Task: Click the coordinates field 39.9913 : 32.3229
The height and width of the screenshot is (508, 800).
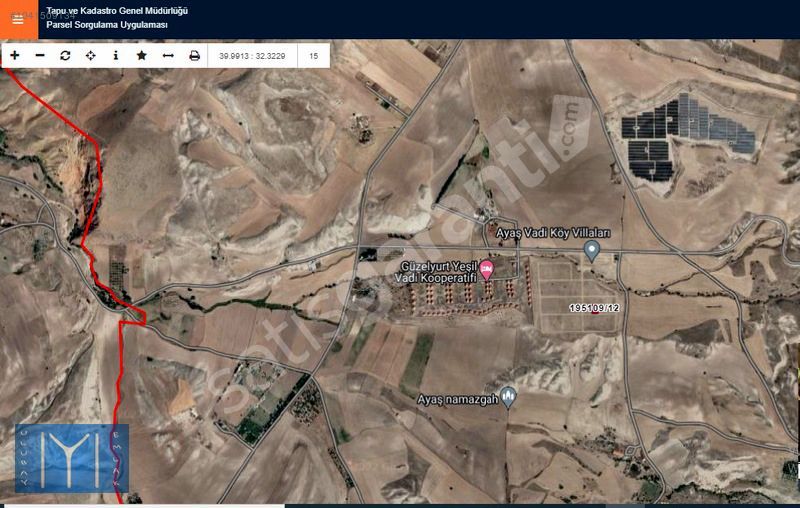Action: click(x=252, y=56)
